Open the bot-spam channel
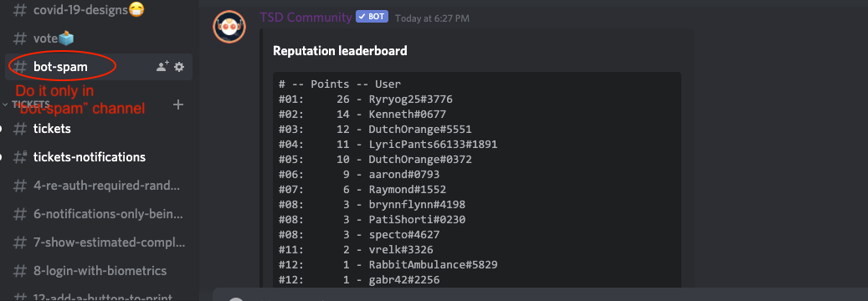The height and width of the screenshot is (301, 868). tap(99, 67)
